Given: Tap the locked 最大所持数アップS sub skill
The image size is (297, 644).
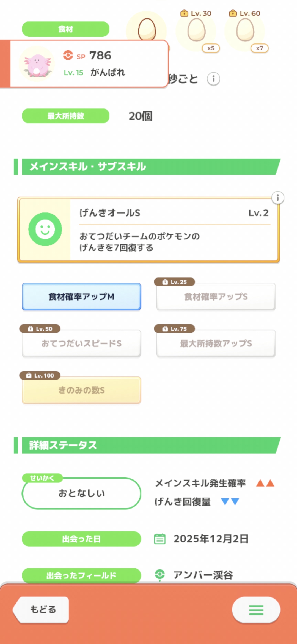Looking at the screenshot, I should (216, 343).
